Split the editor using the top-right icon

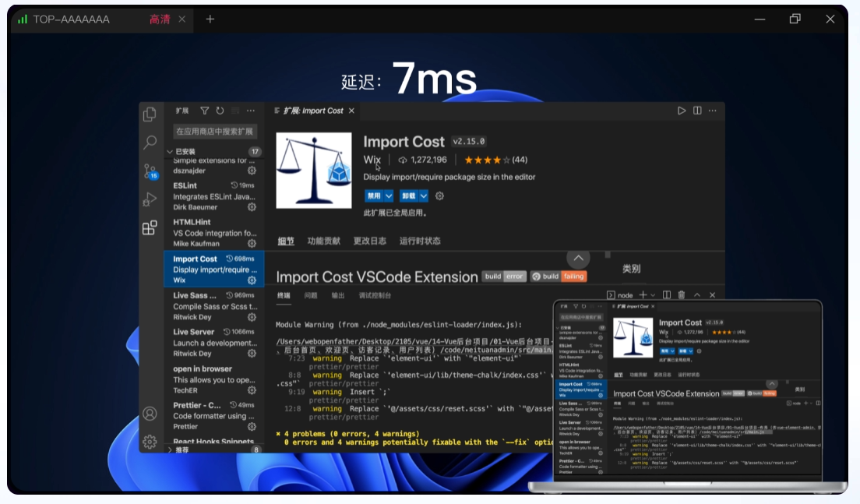[698, 111]
